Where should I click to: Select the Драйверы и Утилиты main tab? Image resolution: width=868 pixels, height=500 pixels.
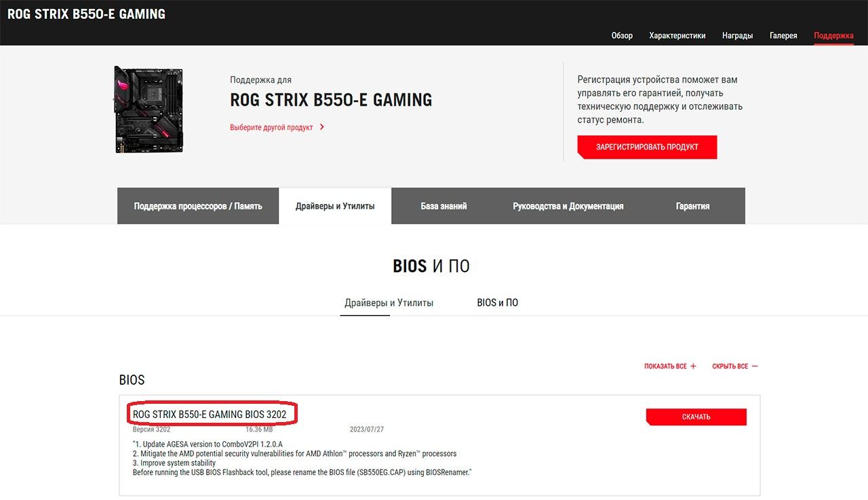[335, 206]
